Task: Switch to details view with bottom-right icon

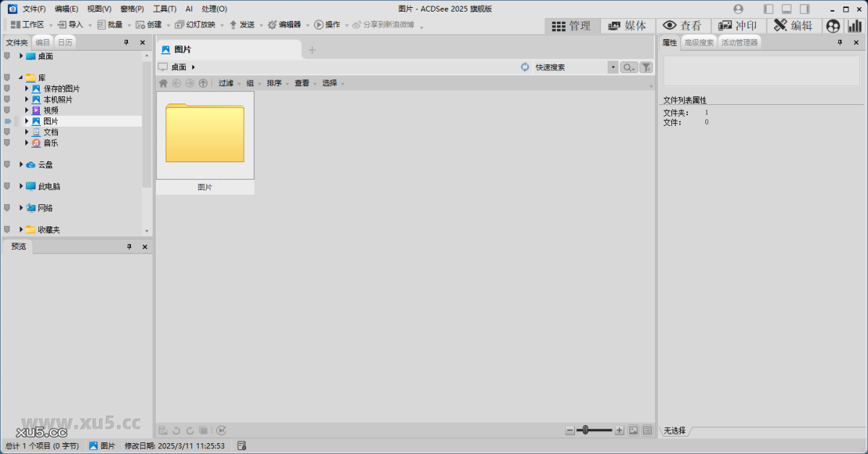Action: point(646,430)
